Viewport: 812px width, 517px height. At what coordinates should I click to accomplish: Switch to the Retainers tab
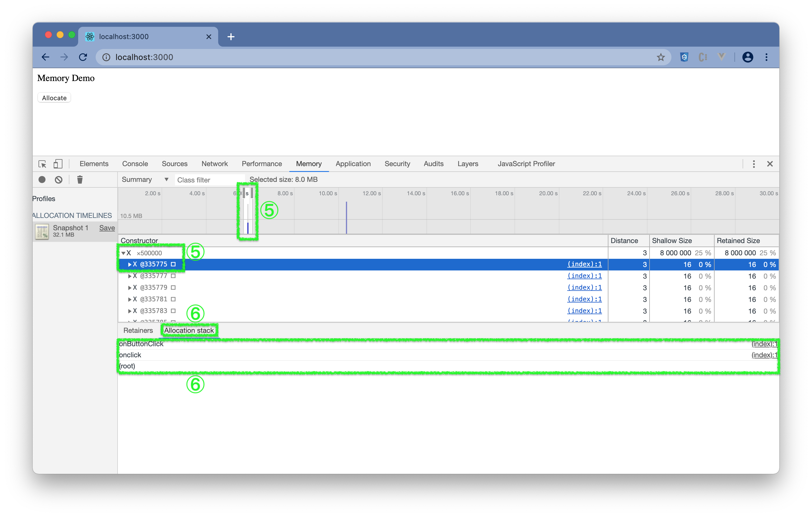[x=138, y=330]
